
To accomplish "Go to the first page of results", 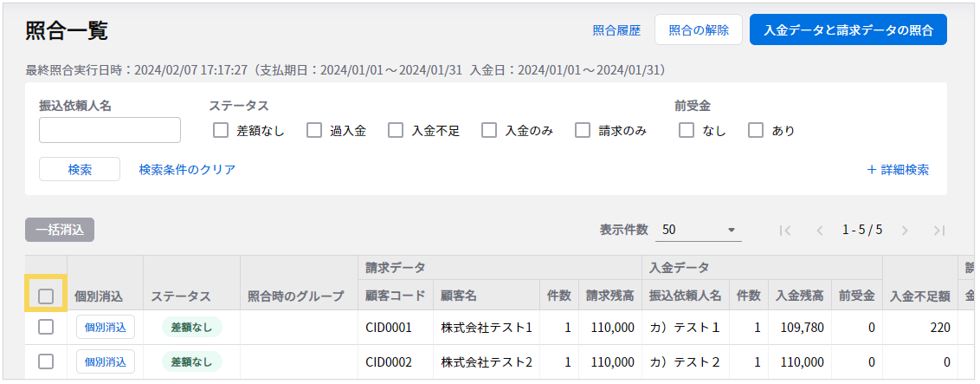I will [x=785, y=231].
